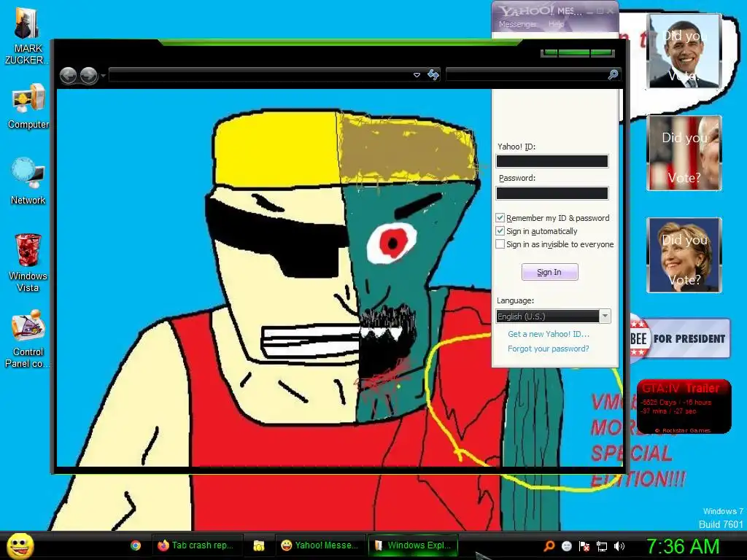Screen dimensions: 747x560
Task: Click the white speech bubble tray icon
Action: (566, 546)
